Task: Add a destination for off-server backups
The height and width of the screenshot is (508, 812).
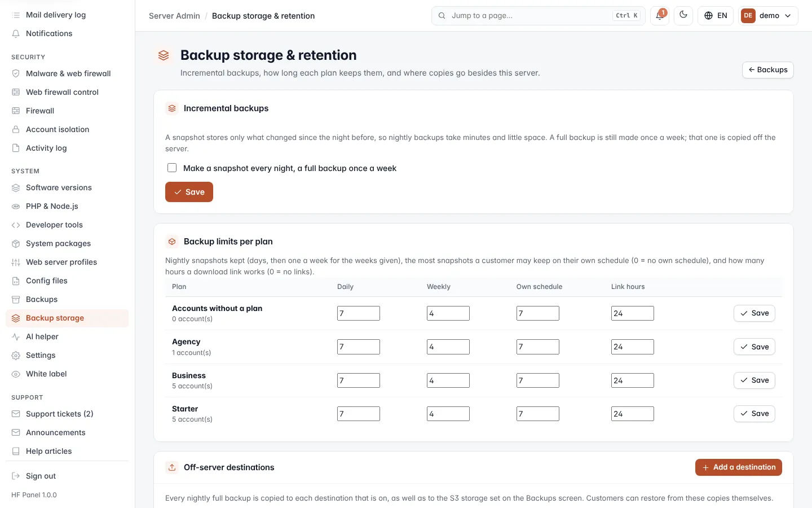Action: (739, 467)
